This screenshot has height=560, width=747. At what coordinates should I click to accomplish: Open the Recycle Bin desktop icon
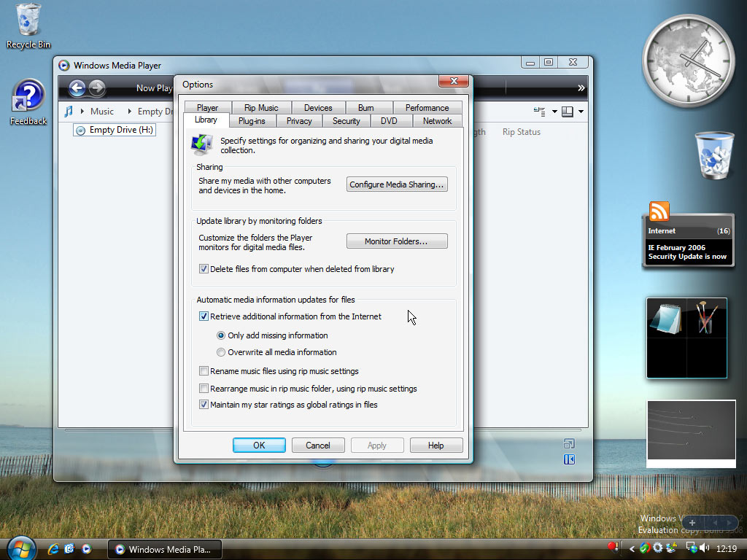tap(28, 26)
